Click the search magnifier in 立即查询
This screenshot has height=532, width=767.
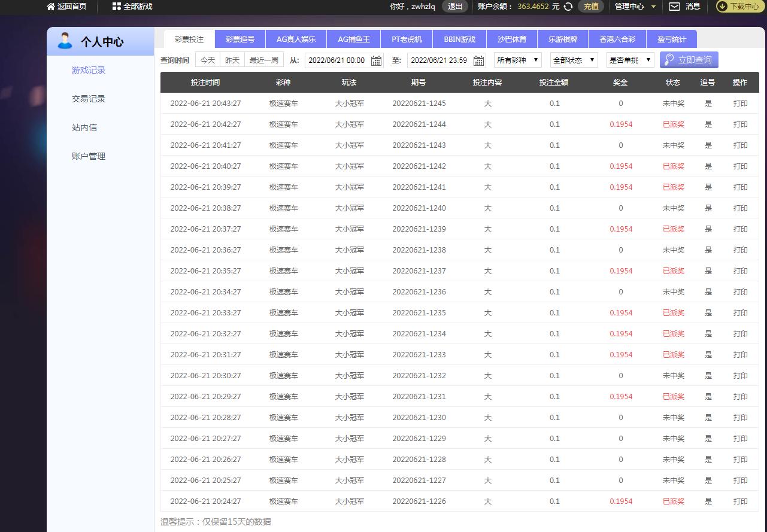669,60
